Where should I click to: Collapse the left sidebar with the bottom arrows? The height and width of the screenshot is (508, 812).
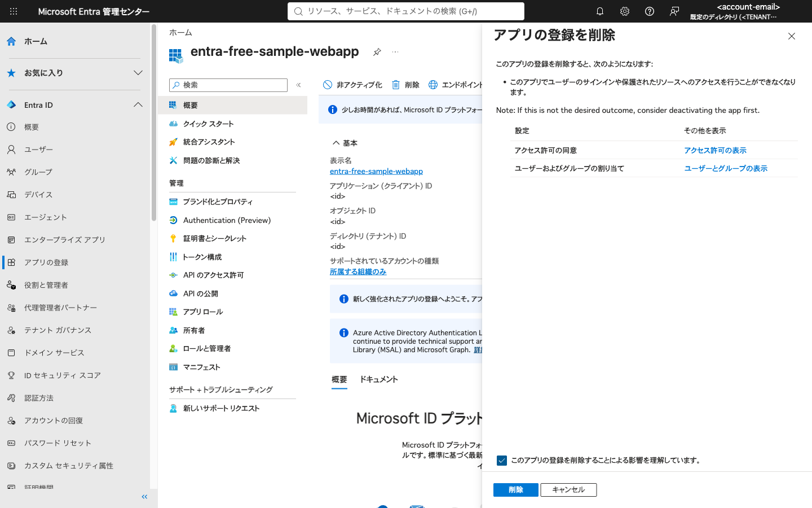144,497
